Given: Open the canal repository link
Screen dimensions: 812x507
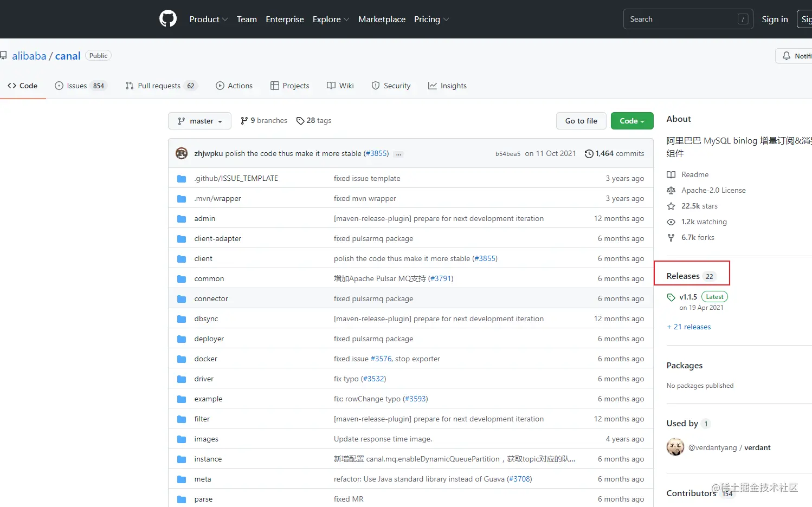Looking at the screenshot, I should [x=68, y=56].
